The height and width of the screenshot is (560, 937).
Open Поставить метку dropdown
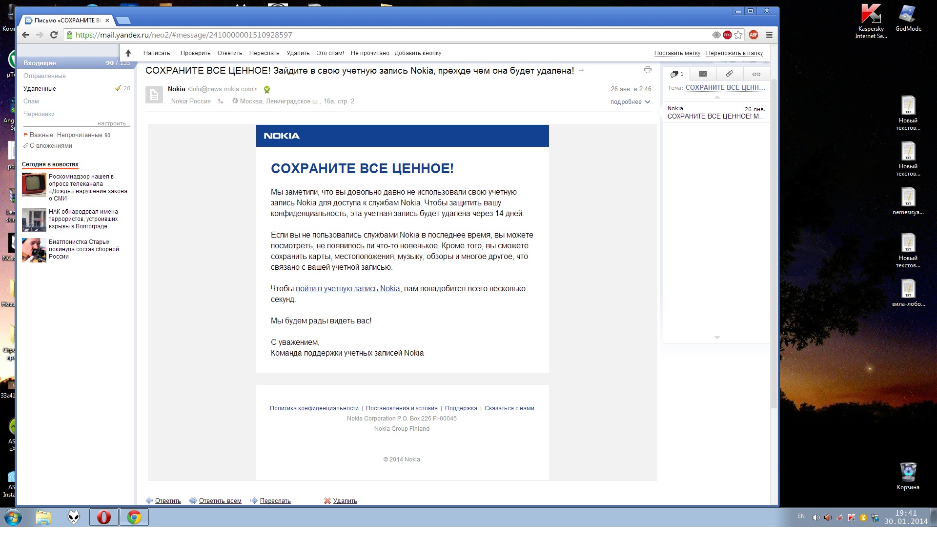677,53
